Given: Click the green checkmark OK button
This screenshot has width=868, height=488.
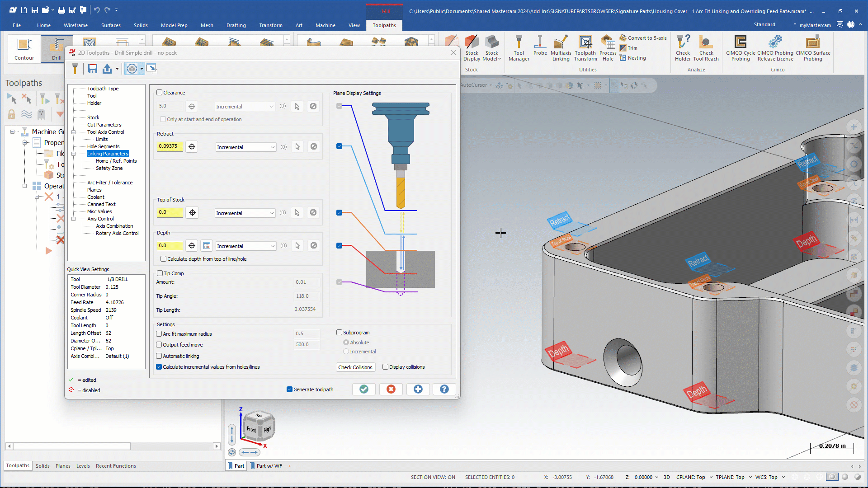Looking at the screenshot, I should (x=364, y=389).
